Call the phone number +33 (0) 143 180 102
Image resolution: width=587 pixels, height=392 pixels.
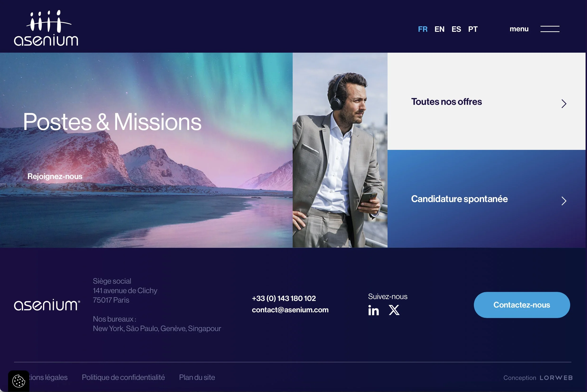[x=284, y=298]
